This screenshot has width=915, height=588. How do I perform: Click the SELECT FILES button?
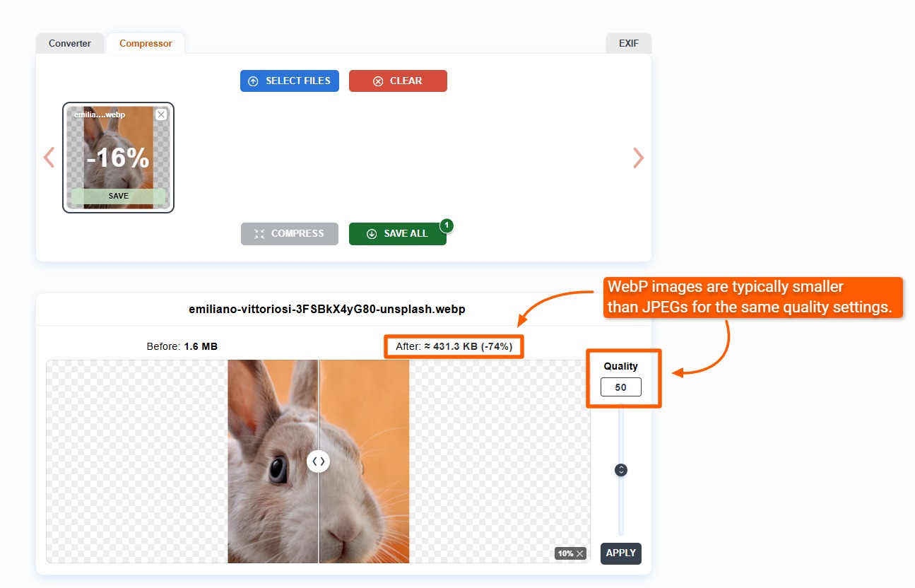289,81
